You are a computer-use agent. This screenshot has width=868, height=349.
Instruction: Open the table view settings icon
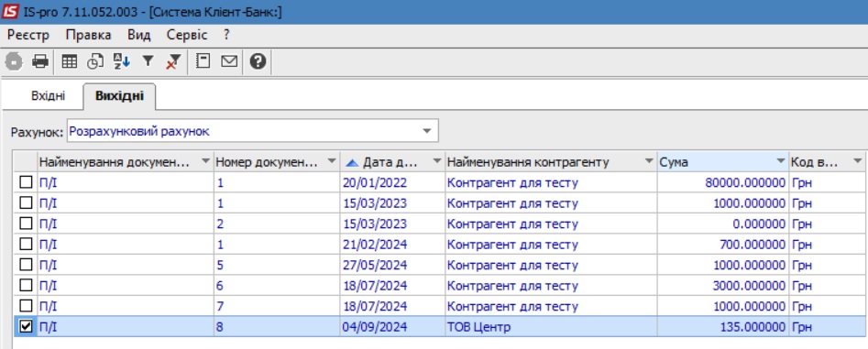pos(69,61)
